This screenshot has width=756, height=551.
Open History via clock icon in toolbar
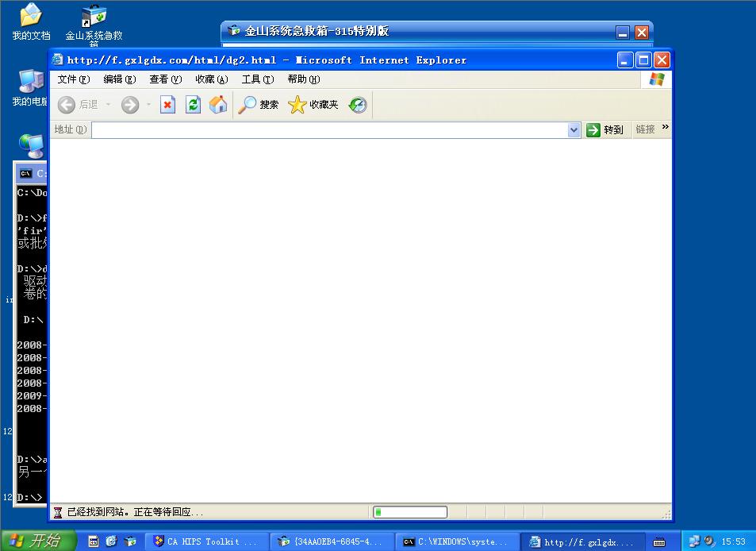[358, 105]
